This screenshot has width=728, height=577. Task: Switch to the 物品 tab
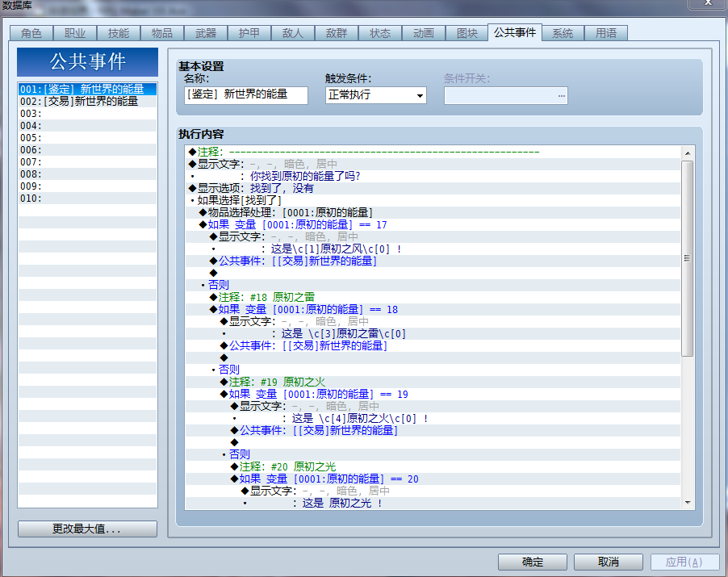coord(162,33)
